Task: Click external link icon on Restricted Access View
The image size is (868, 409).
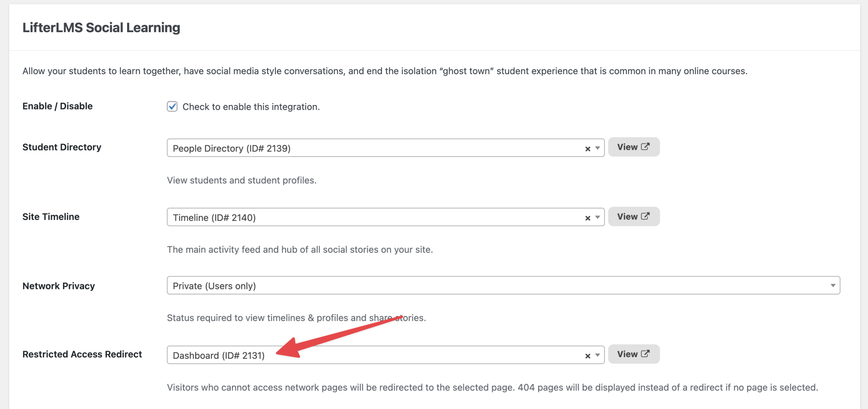Action: pyautogui.click(x=645, y=354)
